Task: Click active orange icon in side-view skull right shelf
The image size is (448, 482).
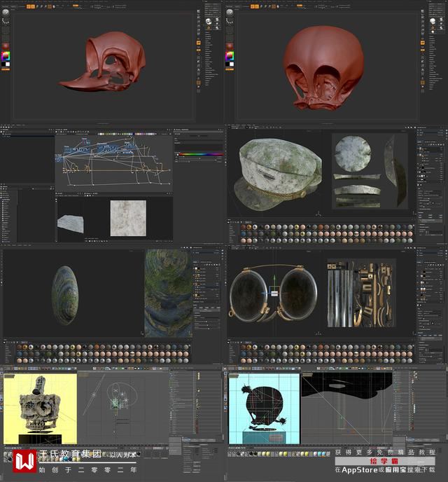Action: coord(198,43)
